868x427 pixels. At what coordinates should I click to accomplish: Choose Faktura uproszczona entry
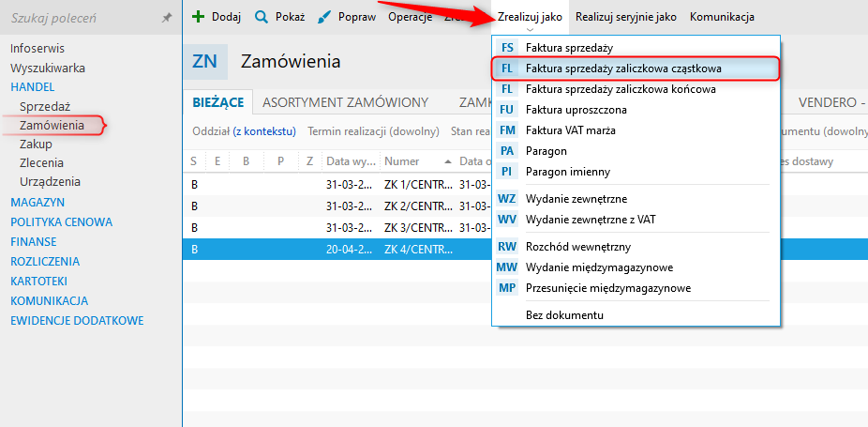636,110
